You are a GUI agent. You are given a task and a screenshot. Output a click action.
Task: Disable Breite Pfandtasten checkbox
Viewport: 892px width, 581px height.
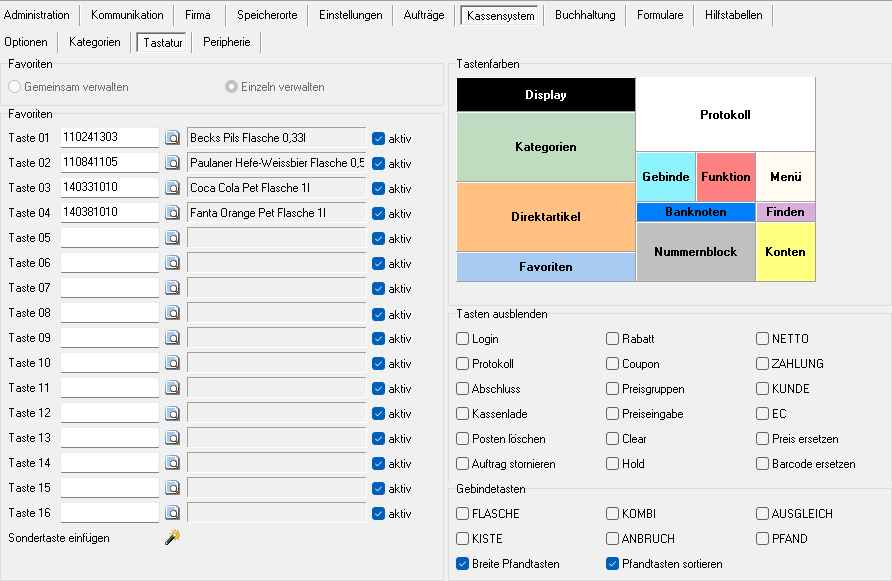pos(463,564)
